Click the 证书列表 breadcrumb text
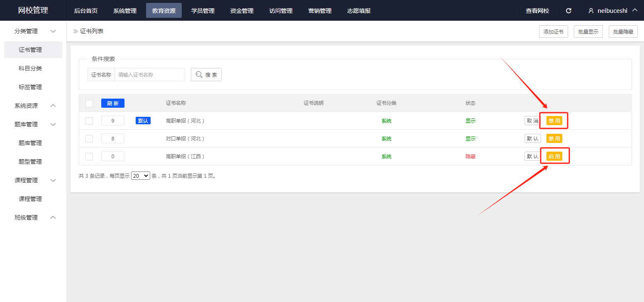The width and height of the screenshot is (644, 302). (92, 31)
